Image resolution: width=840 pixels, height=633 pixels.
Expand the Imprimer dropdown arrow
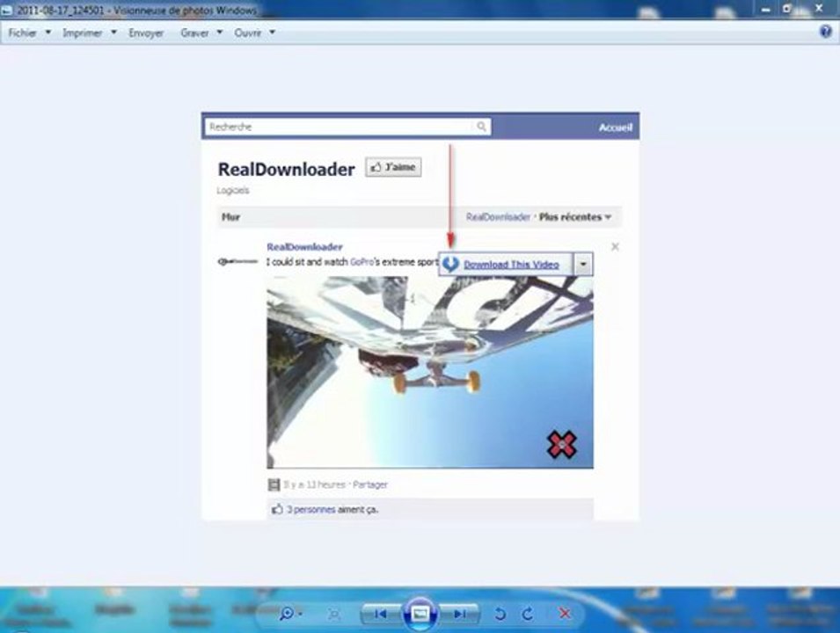pos(113,33)
